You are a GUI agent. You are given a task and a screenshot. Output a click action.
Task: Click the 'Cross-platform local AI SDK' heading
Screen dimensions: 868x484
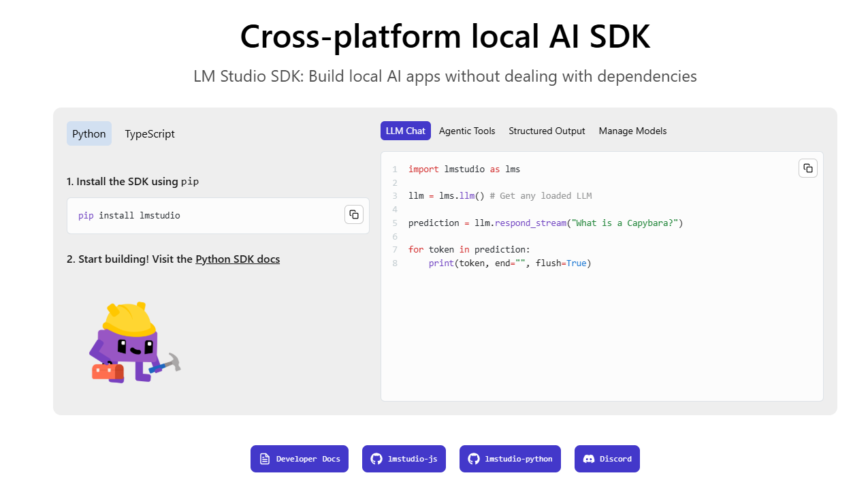[445, 35]
